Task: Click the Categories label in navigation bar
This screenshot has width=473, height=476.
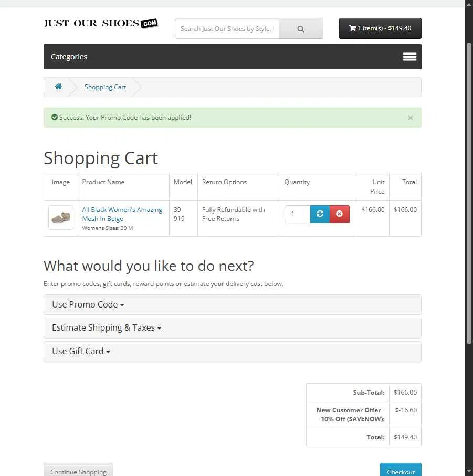Action: pyautogui.click(x=69, y=57)
